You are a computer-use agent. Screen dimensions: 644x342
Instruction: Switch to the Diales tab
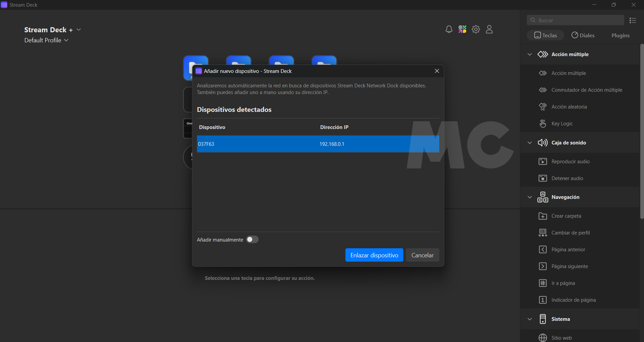(x=583, y=35)
